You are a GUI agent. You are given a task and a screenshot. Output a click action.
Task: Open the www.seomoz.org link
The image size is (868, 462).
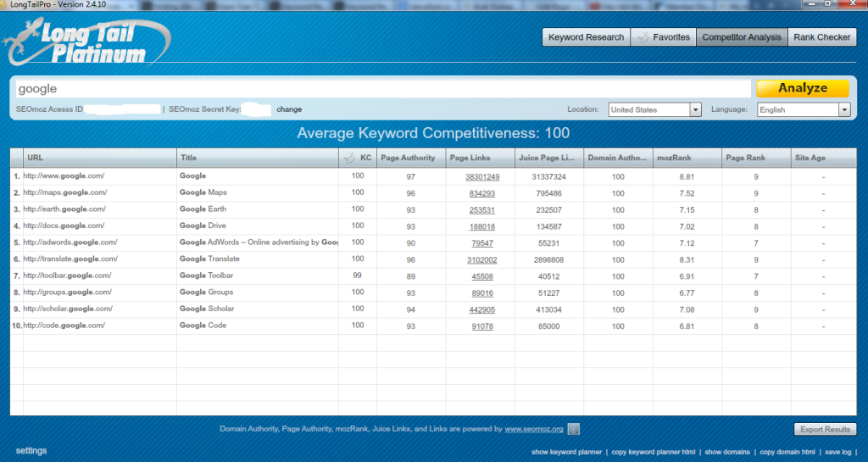pyautogui.click(x=534, y=429)
